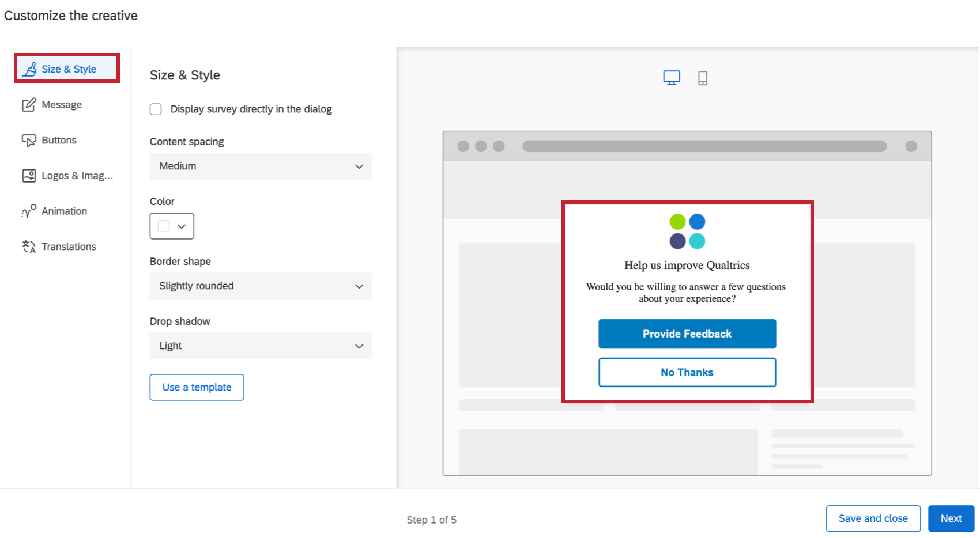
Task: Expand the Border shape dropdown
Action: point(260,286)
